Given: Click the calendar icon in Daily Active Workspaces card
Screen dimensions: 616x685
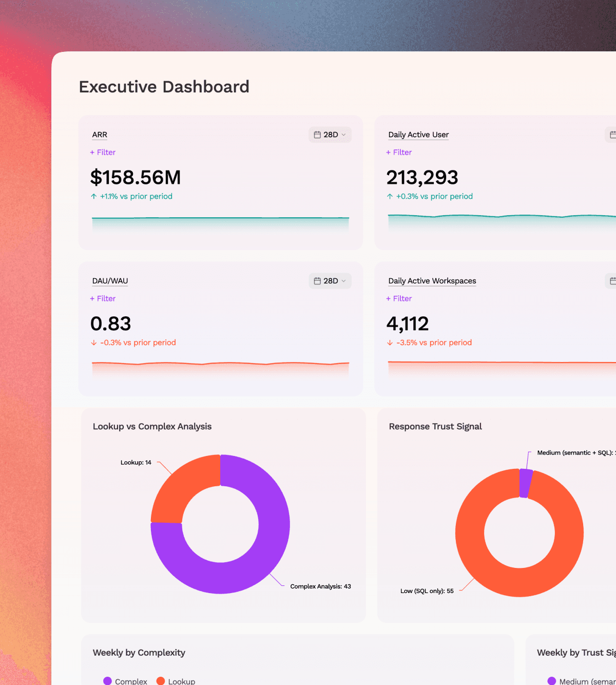Looking at the screenshot, I should pyautogui.click(x=612, y=281).
